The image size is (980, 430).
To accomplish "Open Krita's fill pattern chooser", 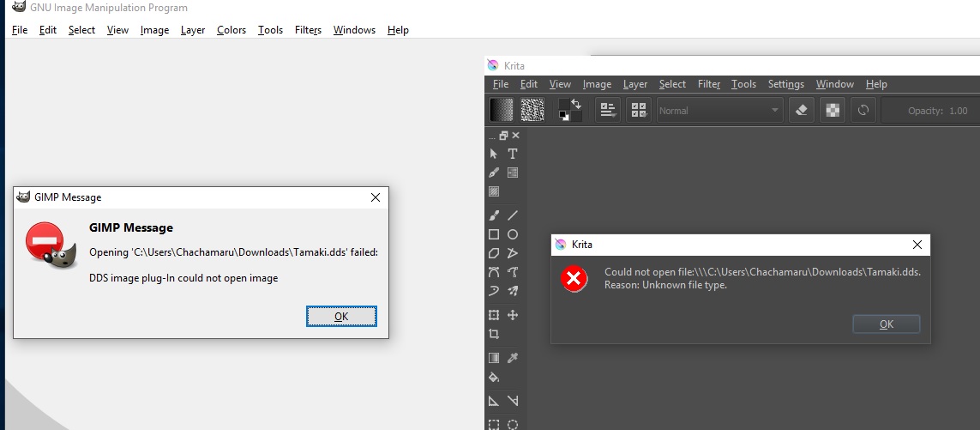I will 532,110.
